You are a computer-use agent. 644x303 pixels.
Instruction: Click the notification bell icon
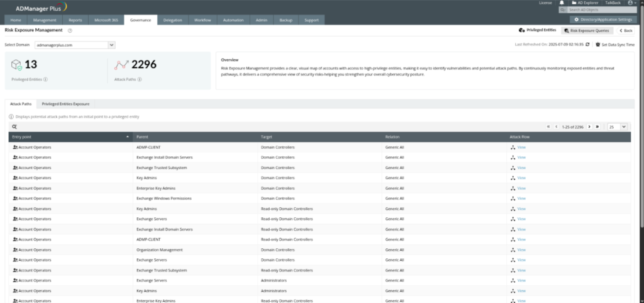[562, 3]
